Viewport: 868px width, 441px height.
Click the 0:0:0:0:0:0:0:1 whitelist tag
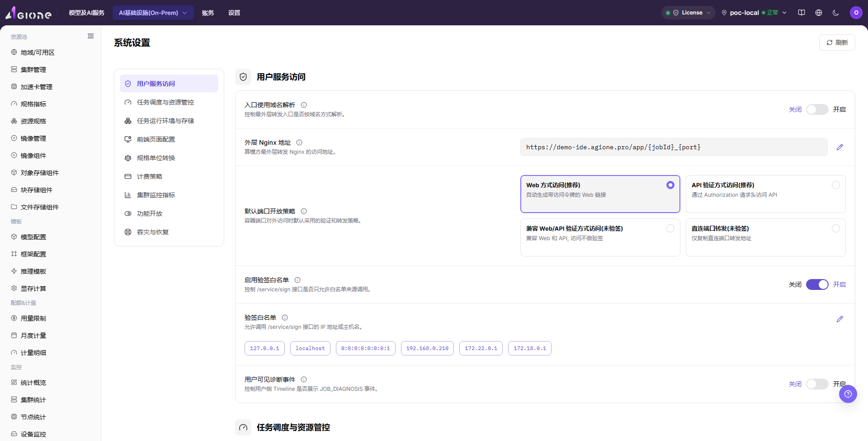pos(365,348)
